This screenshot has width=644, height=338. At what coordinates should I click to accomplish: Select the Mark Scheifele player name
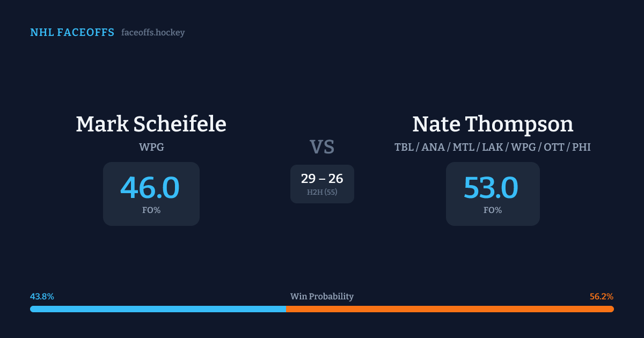coord(151,124)
